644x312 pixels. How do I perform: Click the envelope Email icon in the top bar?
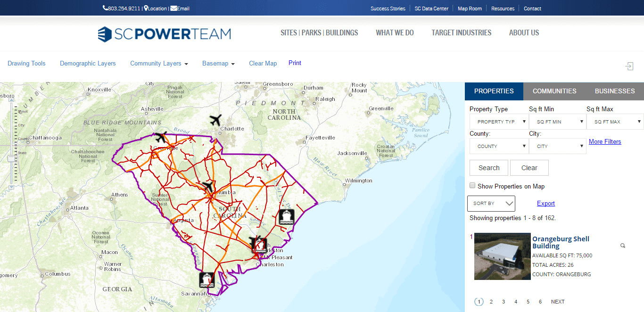[173, 8]
